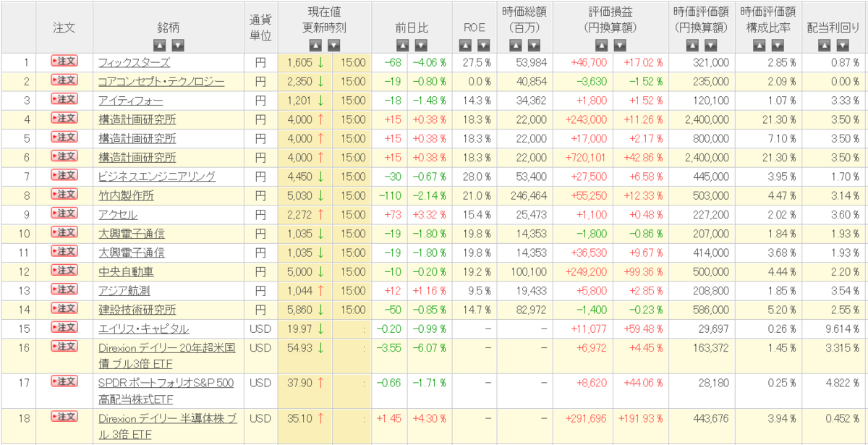Viewport: 868px width, 445px height.
Task: Click profit value +720,101
Action: click(587, 157)
